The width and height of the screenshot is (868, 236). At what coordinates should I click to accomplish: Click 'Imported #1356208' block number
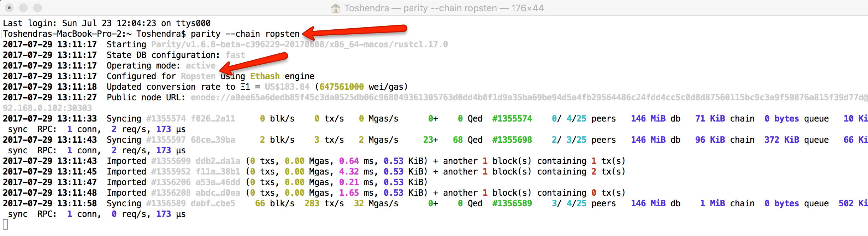tap(171, 193)
